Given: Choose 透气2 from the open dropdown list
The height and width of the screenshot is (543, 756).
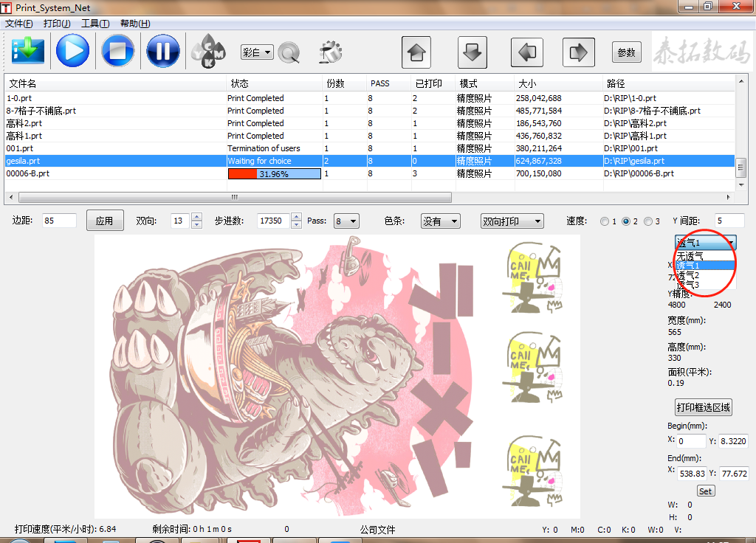Looking at the screenshot, I should point(688,275).
